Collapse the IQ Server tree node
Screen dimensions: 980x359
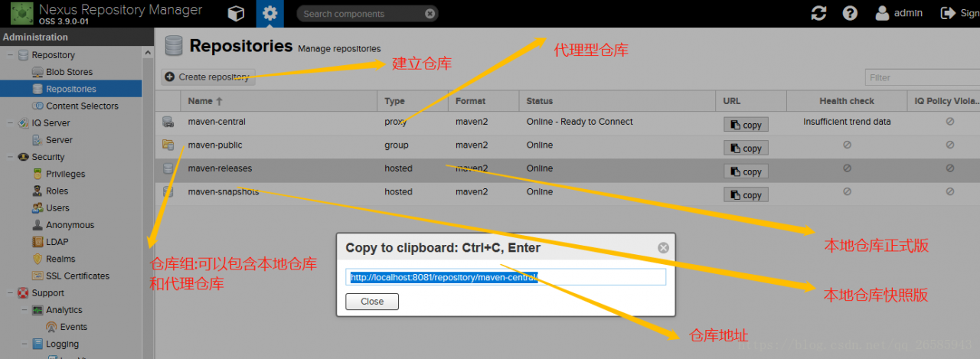11,123
